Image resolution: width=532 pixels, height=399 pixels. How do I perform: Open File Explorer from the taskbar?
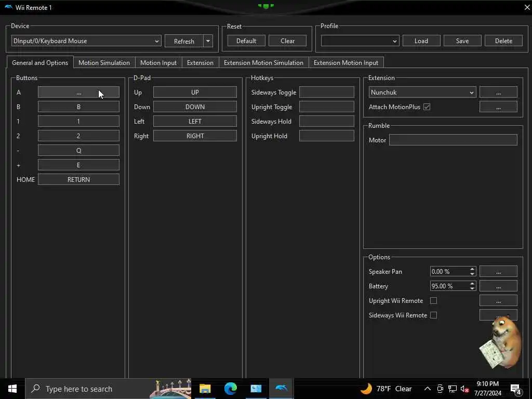[x=205, y=389]
